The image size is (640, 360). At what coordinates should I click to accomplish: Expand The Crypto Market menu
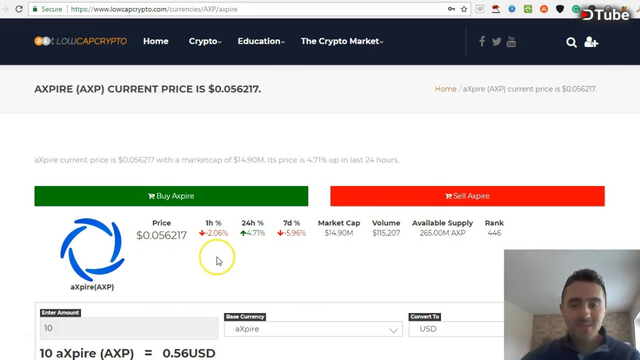click(342, 41)
